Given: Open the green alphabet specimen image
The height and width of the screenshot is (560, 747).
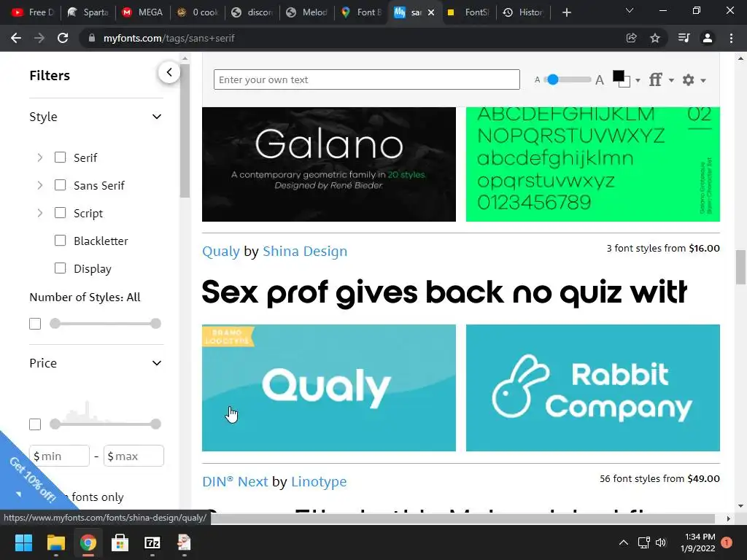Looking at the screenshot, I should pos(592,164).
